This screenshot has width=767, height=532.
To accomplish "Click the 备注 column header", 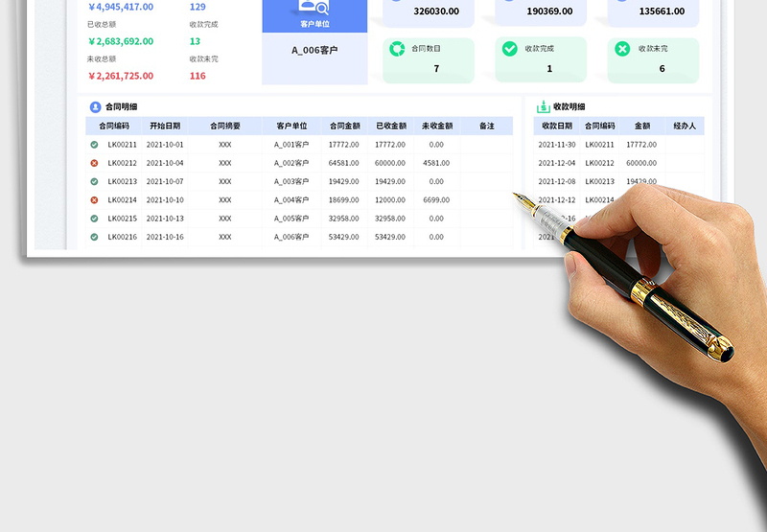I will (x=487, y=127).
